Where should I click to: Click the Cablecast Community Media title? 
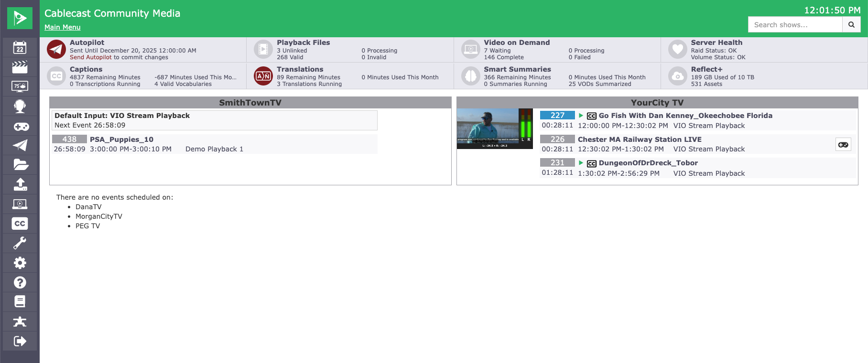pos(112,13)
